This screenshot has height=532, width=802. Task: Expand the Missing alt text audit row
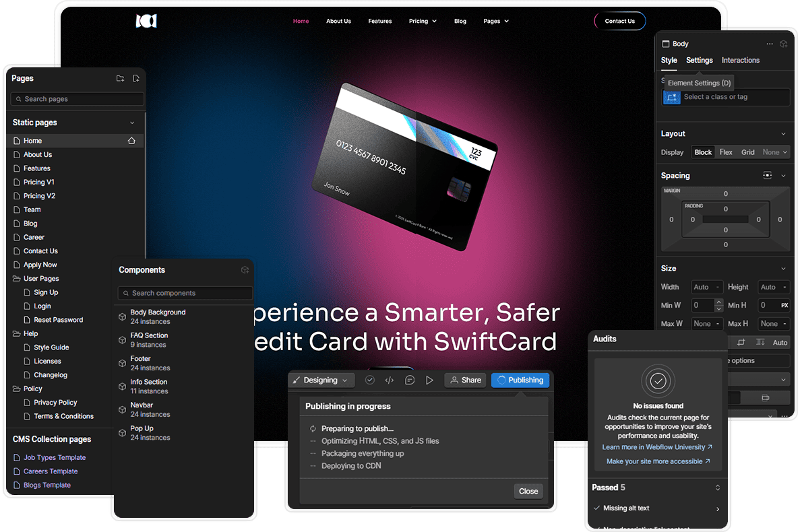(718, 509)
